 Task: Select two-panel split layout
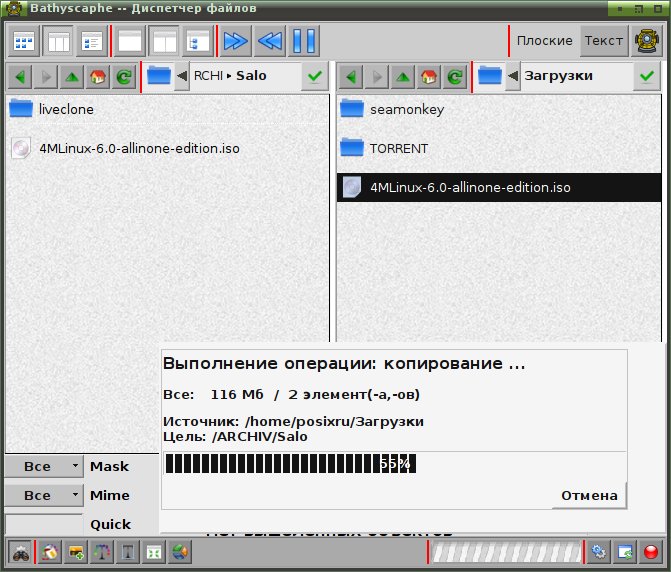pos(164,41)
